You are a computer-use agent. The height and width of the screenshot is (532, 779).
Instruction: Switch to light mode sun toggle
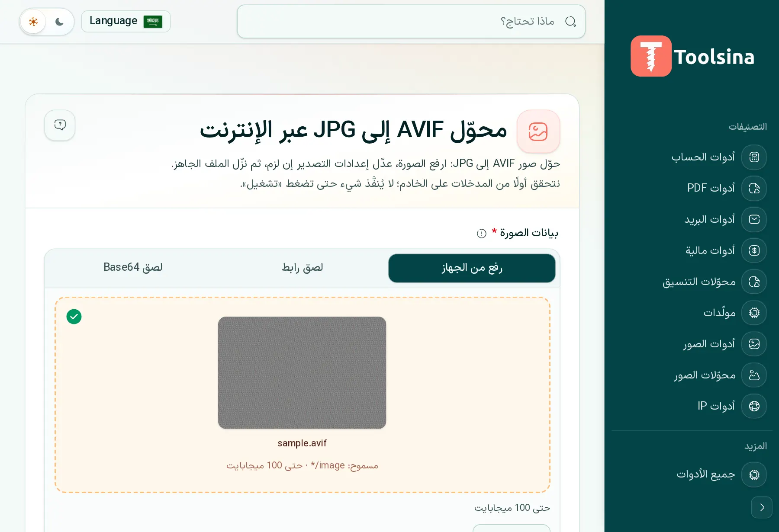(34, 21)
